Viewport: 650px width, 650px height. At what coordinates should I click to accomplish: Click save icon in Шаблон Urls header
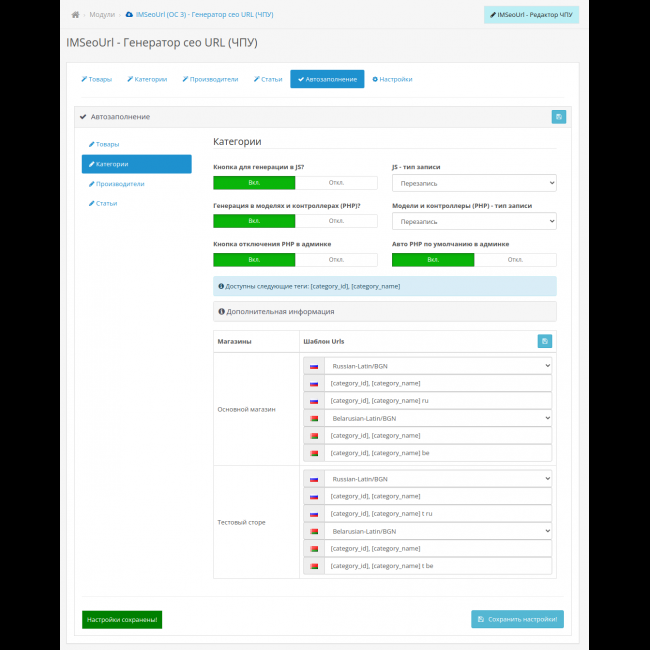click(x=544, y=341)
